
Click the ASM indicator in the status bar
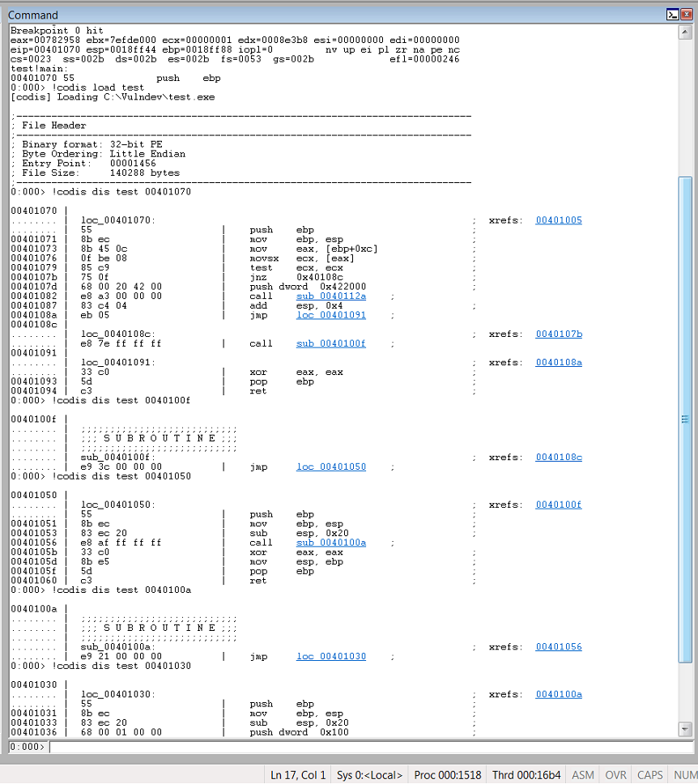coord(583,775)
